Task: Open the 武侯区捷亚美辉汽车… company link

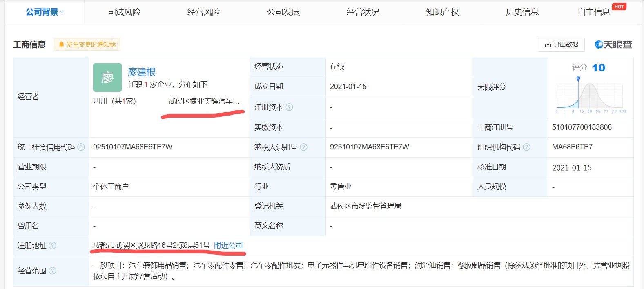Action: [x=204, y=101]
